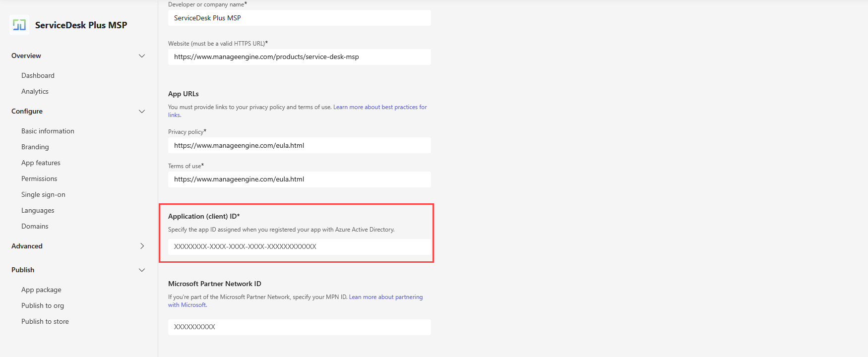Open the Branding settings
This screenshot has width=868, height=357.
point(35,147)
